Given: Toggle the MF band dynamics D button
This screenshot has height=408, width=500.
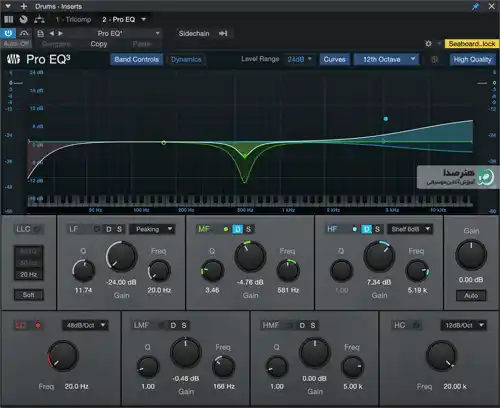Looking at the screenshot, I should tap(238, 229).
